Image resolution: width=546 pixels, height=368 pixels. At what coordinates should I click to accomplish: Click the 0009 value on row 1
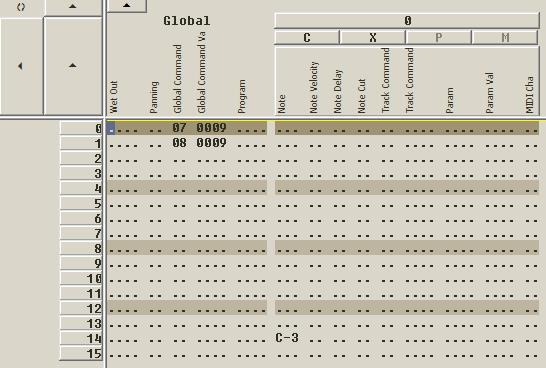coord(211,143)
